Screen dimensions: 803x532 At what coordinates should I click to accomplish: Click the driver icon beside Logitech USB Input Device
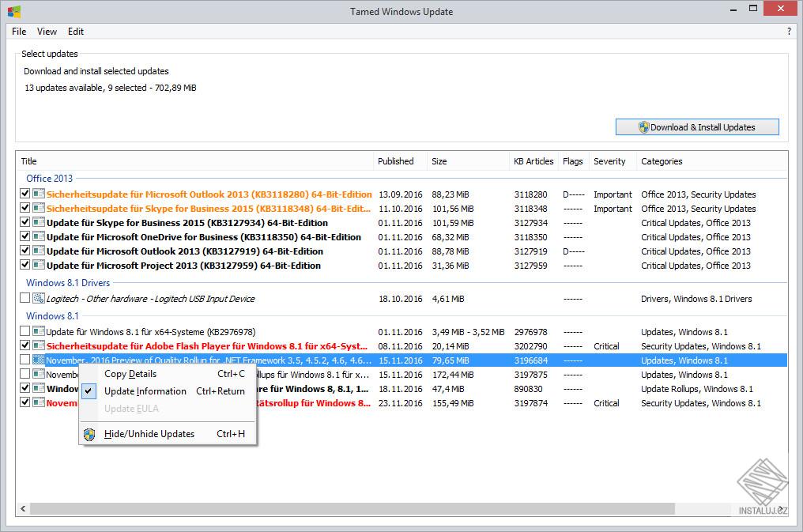[39, 298]
